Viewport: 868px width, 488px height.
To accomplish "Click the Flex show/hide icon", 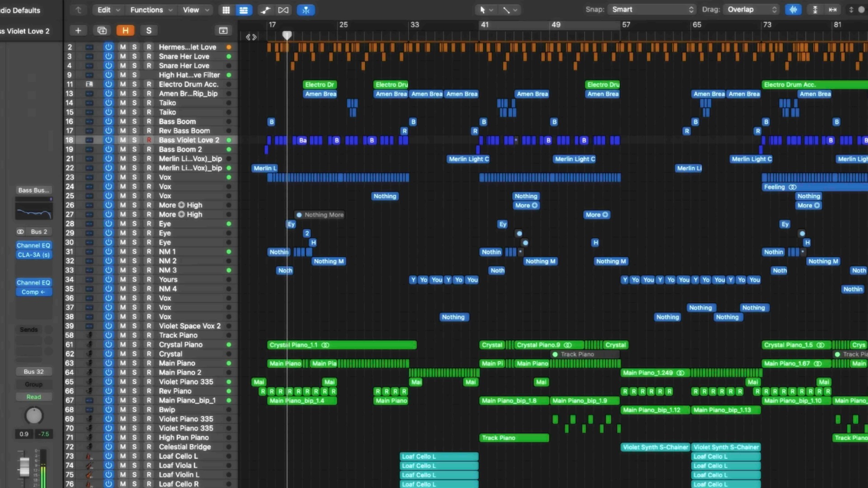I will (283, 10).
